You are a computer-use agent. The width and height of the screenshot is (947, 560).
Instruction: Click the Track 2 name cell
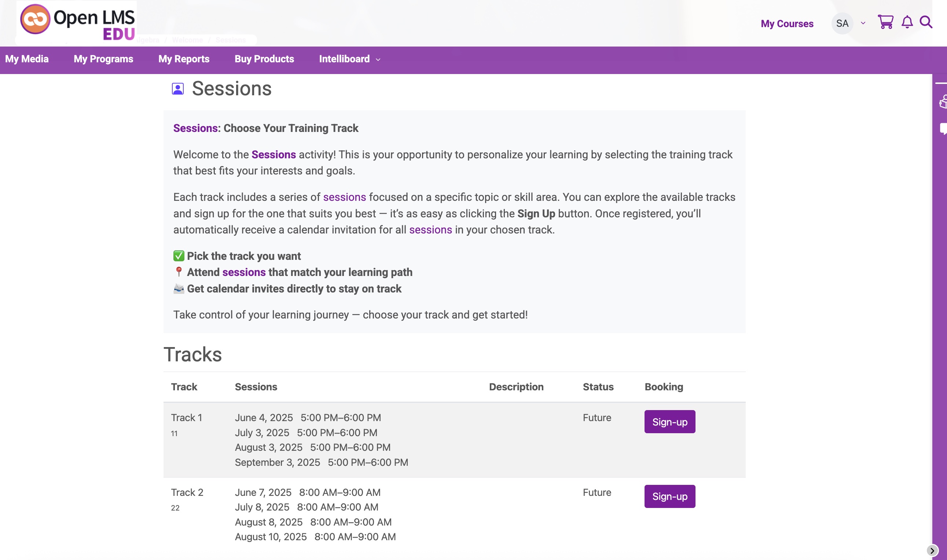tap(187, 493)
